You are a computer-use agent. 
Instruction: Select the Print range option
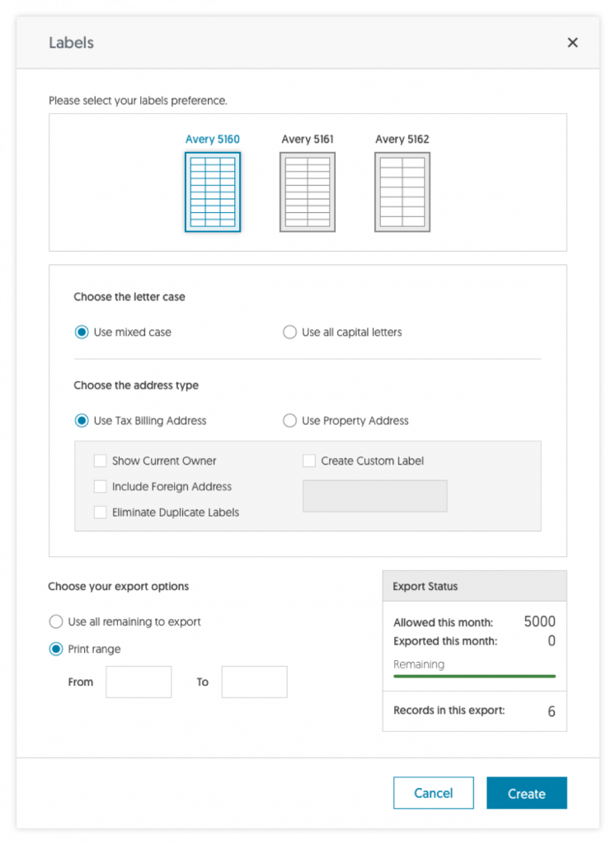56,649
